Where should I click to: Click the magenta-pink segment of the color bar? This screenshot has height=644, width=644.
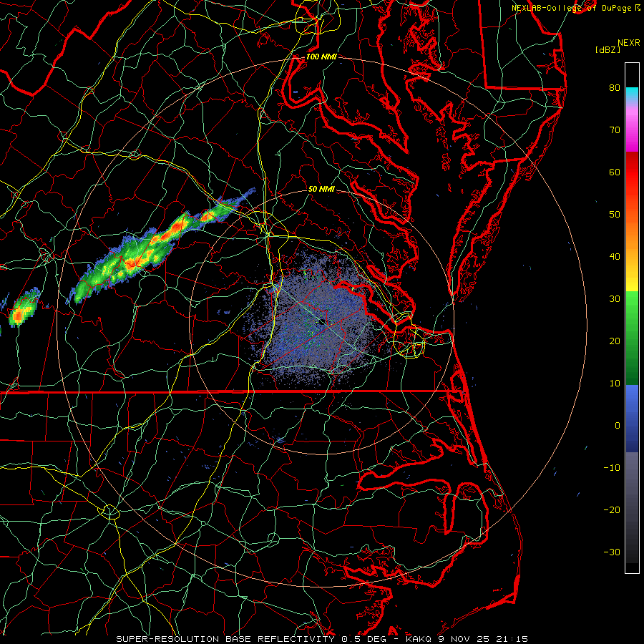632,130
